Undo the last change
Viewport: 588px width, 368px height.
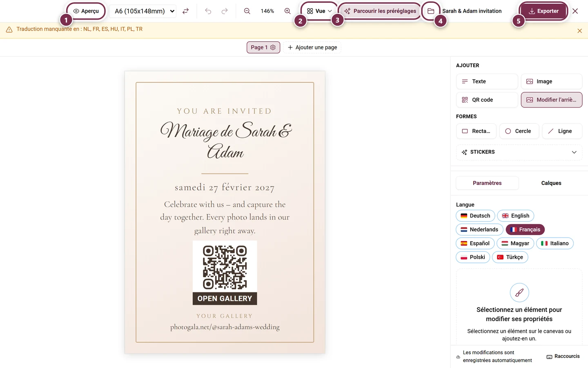pos(208,11)
